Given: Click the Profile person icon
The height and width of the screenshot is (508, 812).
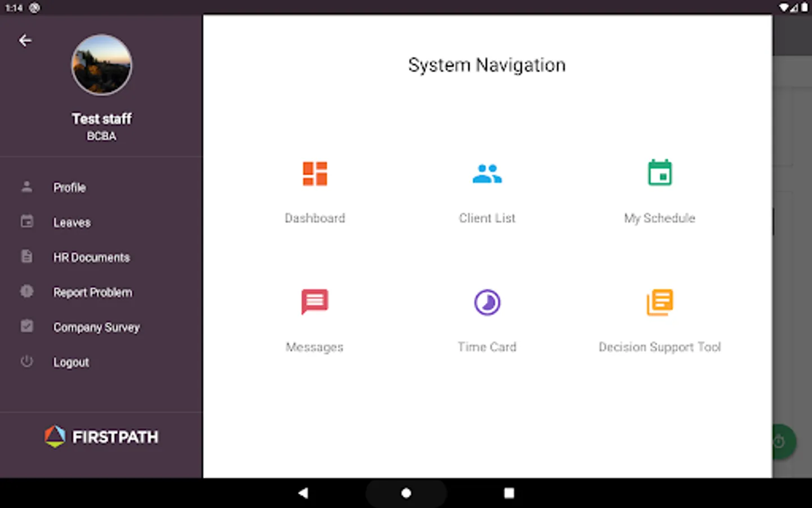Looking at the screenshot, I should 27,187.
